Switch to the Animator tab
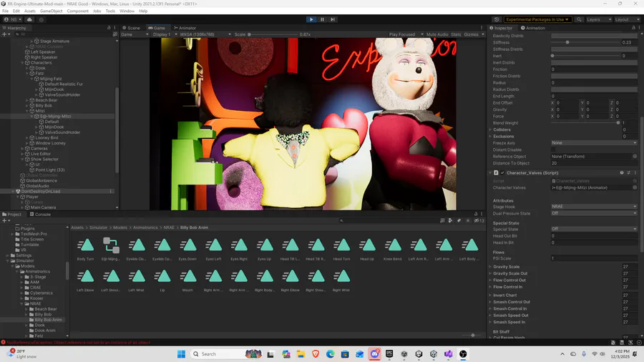 click(185, 28)
